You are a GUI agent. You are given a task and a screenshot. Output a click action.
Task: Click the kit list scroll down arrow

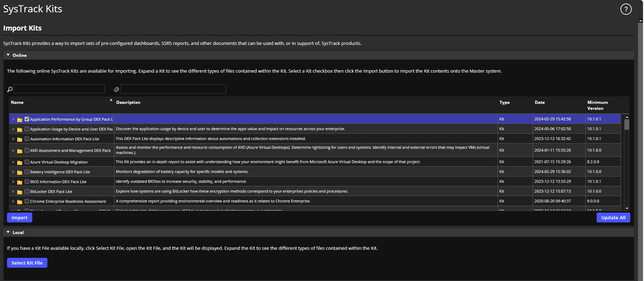[x=627, y=208]
